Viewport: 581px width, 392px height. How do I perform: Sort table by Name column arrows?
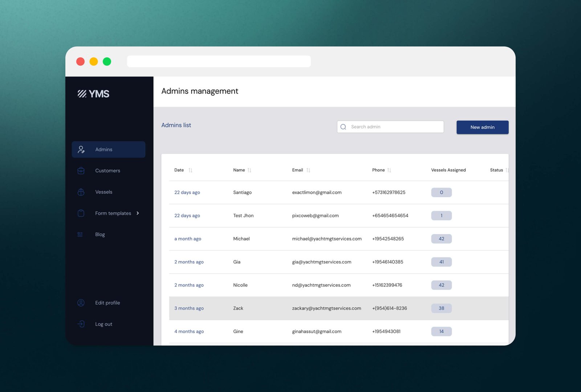249,170
